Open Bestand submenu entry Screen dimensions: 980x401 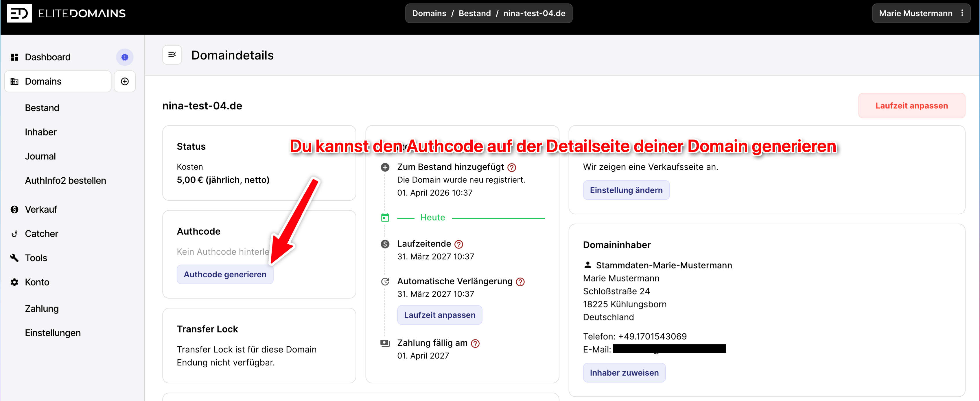tap(42, 108)
